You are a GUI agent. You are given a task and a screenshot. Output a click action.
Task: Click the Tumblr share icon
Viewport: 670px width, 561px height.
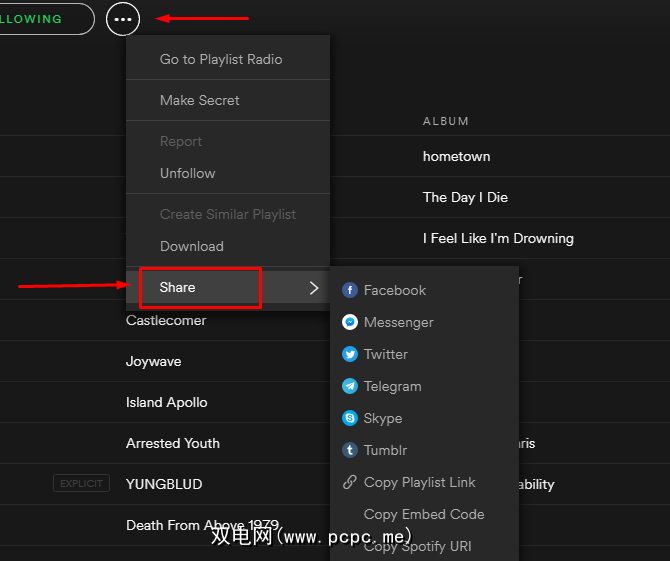(350, 450)
